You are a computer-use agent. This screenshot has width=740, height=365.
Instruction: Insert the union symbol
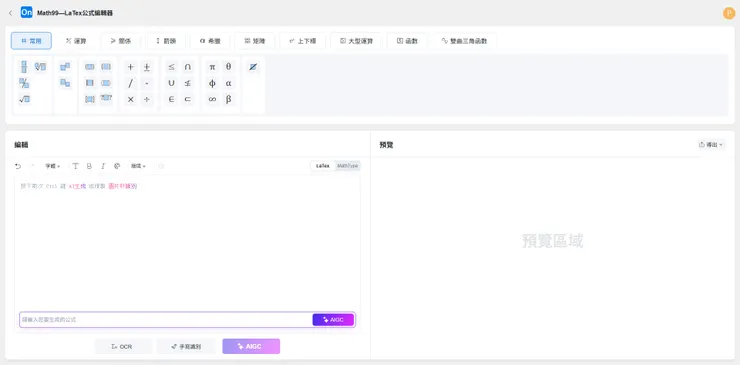(x=171, y=83)
